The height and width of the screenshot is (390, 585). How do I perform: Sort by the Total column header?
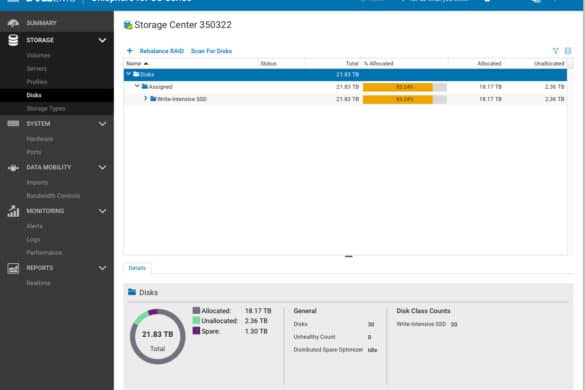point(352,63)
